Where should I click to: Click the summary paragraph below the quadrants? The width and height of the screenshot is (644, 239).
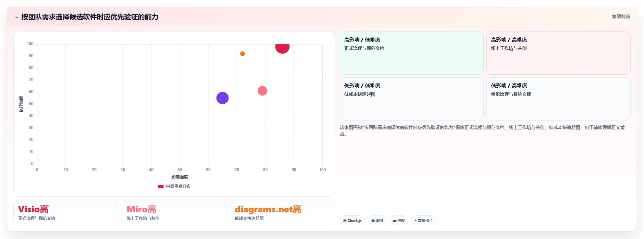tap(482, 131)
